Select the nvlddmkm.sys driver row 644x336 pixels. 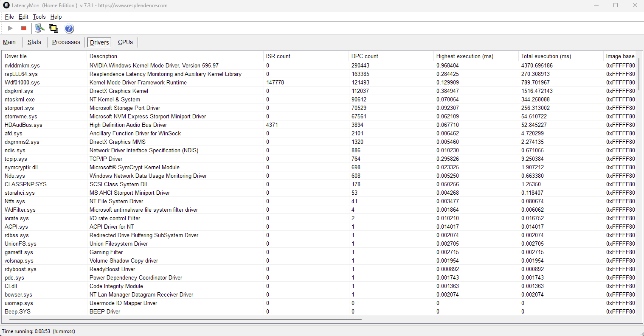point(22,65)
